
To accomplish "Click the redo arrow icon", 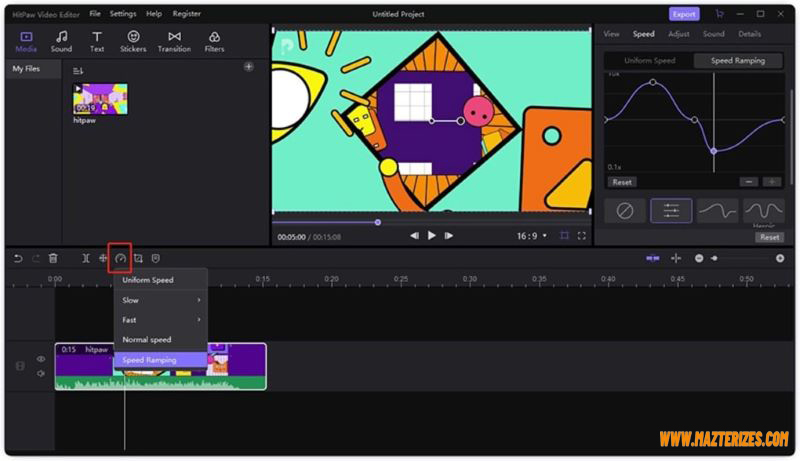I will point(35,259).
